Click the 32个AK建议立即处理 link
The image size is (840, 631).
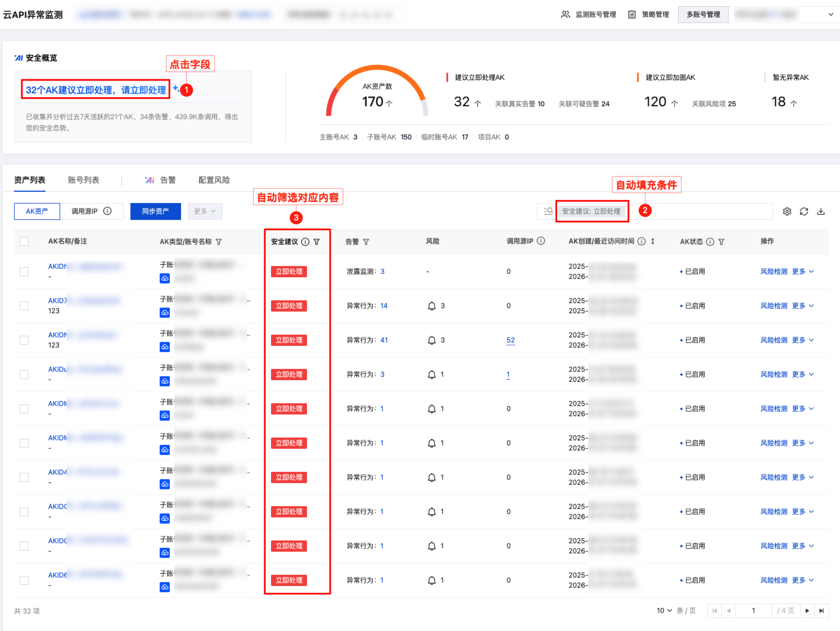pos(96,90)
